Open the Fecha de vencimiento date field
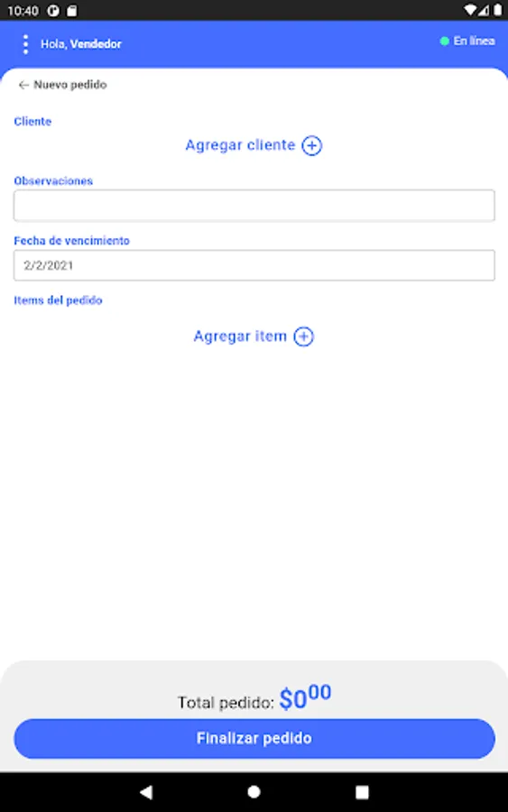This screenshot has height=812, width=508. [254, 265]
